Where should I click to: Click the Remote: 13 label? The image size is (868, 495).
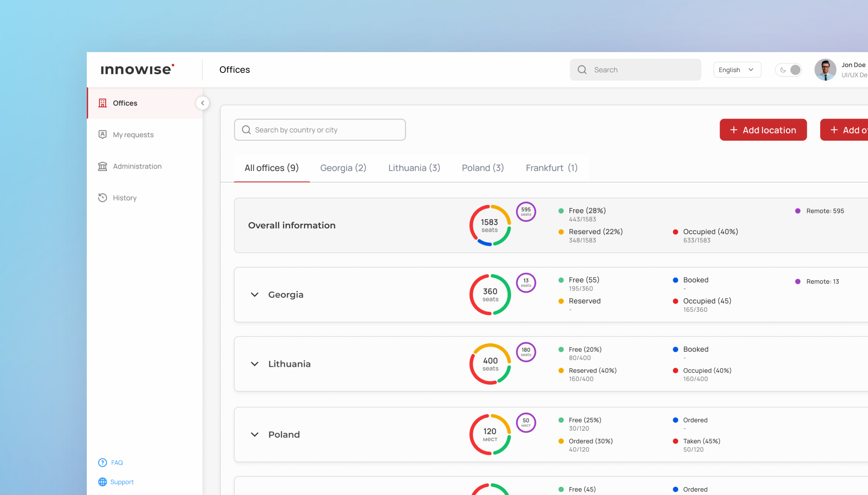pyautogui.click(x=823, y=282)
